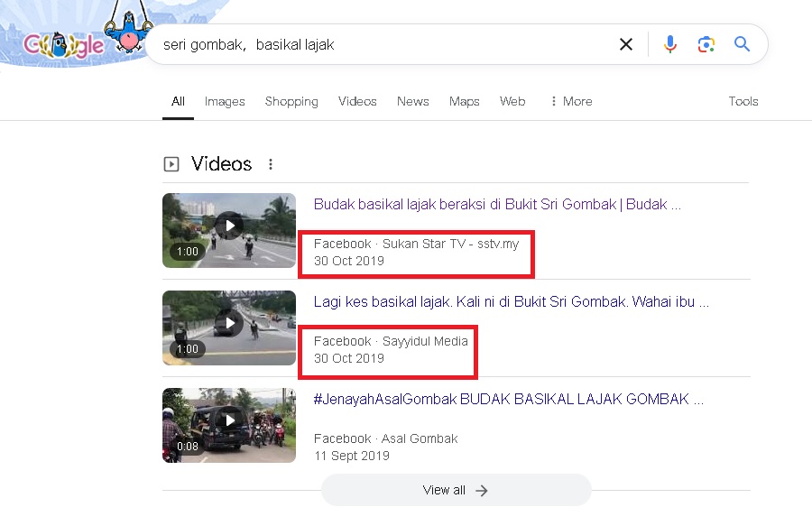Click the magnifying glass search icon

742,43
